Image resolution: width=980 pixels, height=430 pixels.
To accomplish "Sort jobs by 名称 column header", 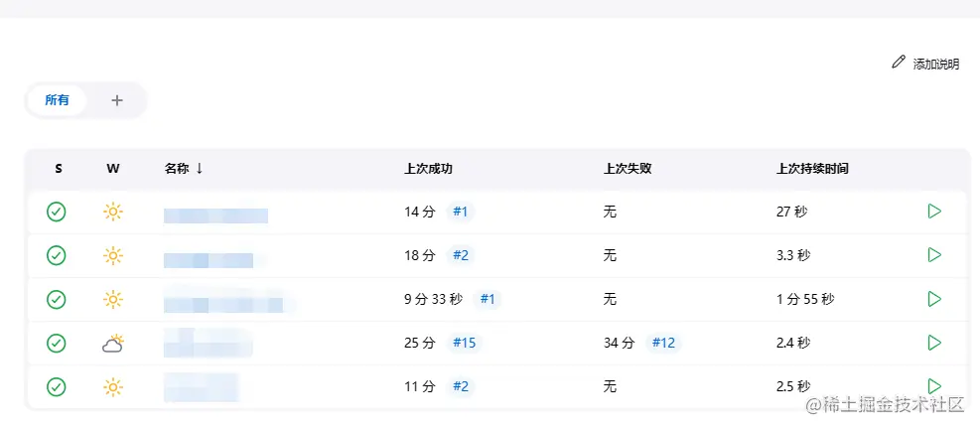I will tap(177, 169).
